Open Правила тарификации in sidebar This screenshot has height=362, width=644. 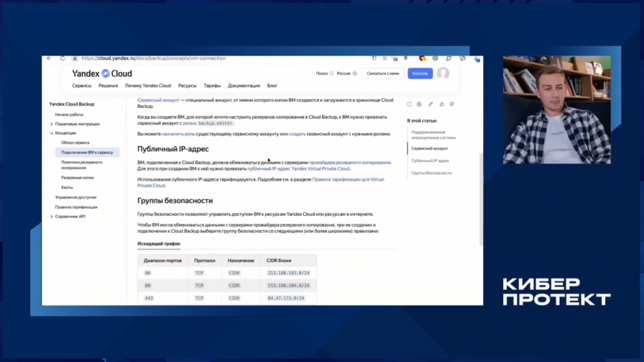pos(76,207)
